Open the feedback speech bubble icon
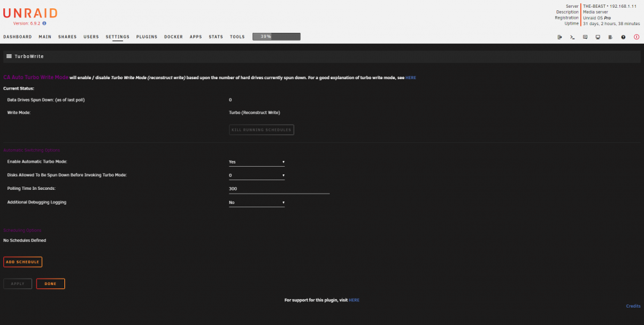The width and height of the screenshot is (644, 325). pyautogui.click(x=585, y=37)
